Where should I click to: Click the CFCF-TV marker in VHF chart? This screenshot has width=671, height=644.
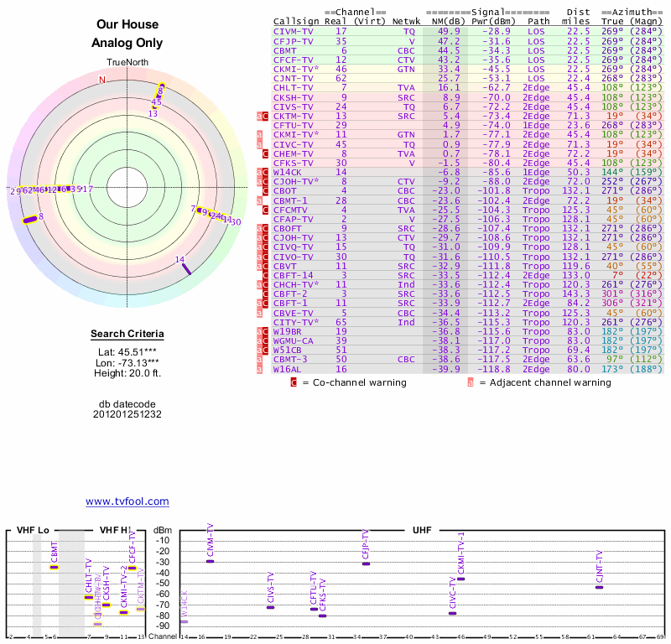[x=133, y=569]
